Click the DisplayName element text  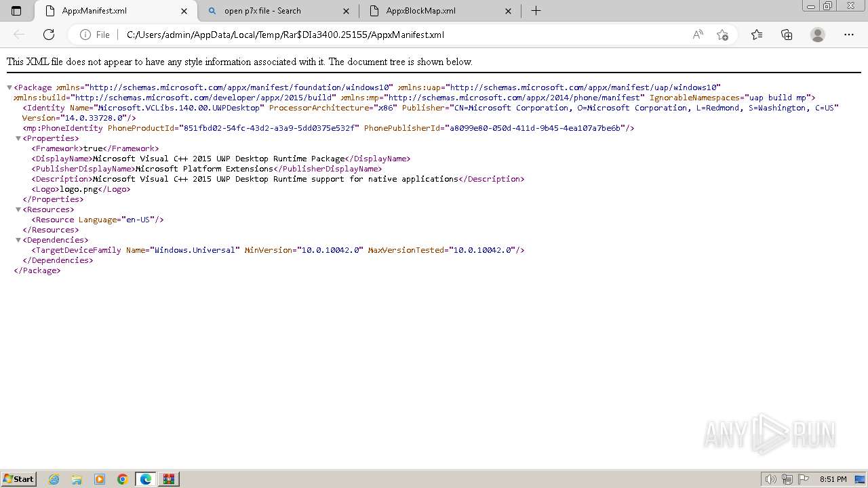pos(220,159)
